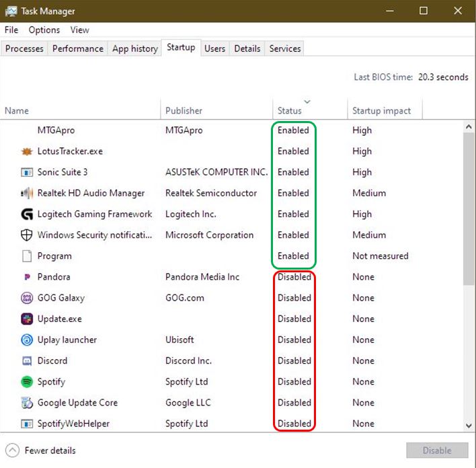Click Enabled status in MTGApro row

coord(293,130)
